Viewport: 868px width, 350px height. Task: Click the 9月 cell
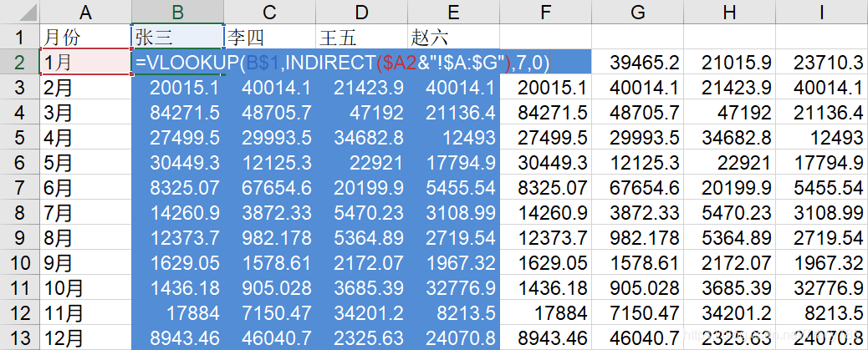pos(85,262)
